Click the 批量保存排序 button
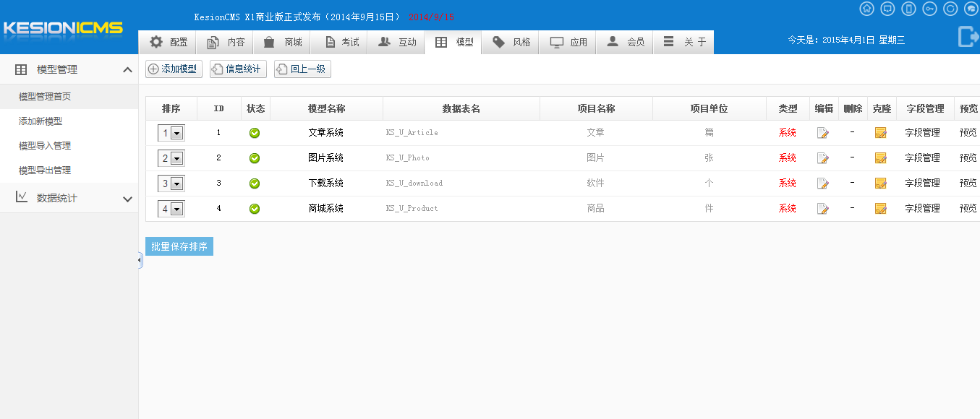The height and width of the screenshot is (419, 980). click(179, 246)
